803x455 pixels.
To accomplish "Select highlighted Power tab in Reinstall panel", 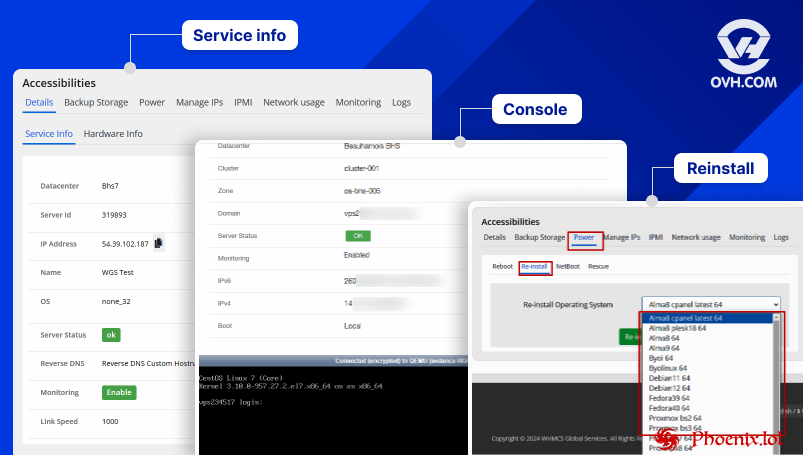I will click(x=584, y=237).
